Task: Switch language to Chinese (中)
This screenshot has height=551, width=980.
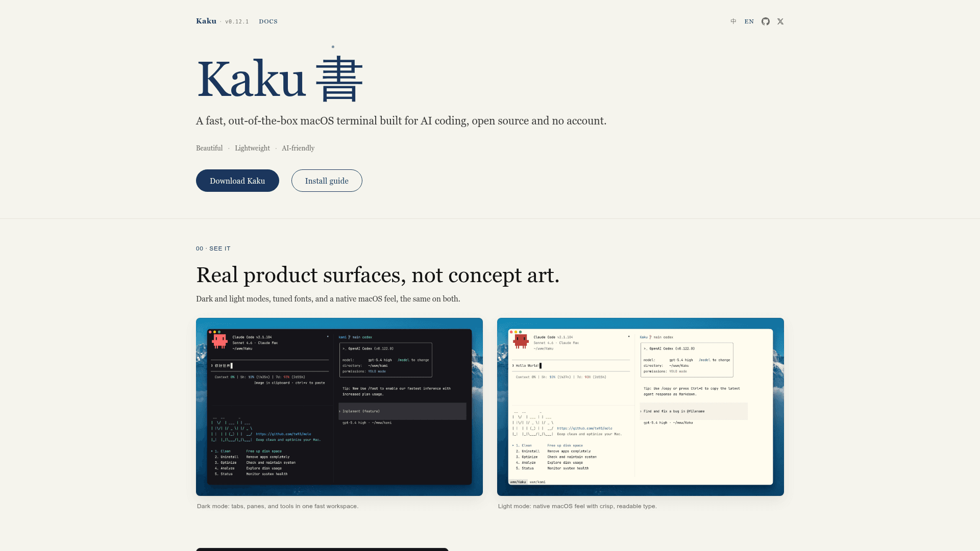Action: [x=733, y=21]
